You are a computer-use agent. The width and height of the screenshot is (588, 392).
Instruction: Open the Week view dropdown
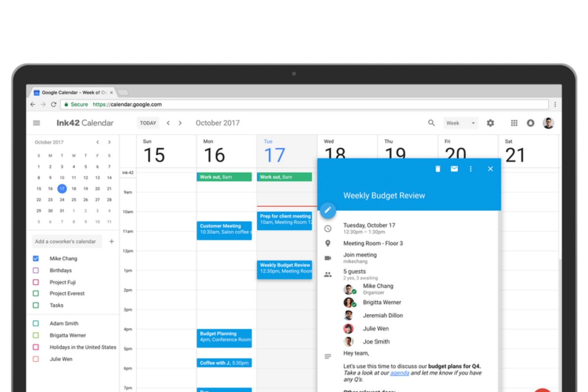click(461, 123)
